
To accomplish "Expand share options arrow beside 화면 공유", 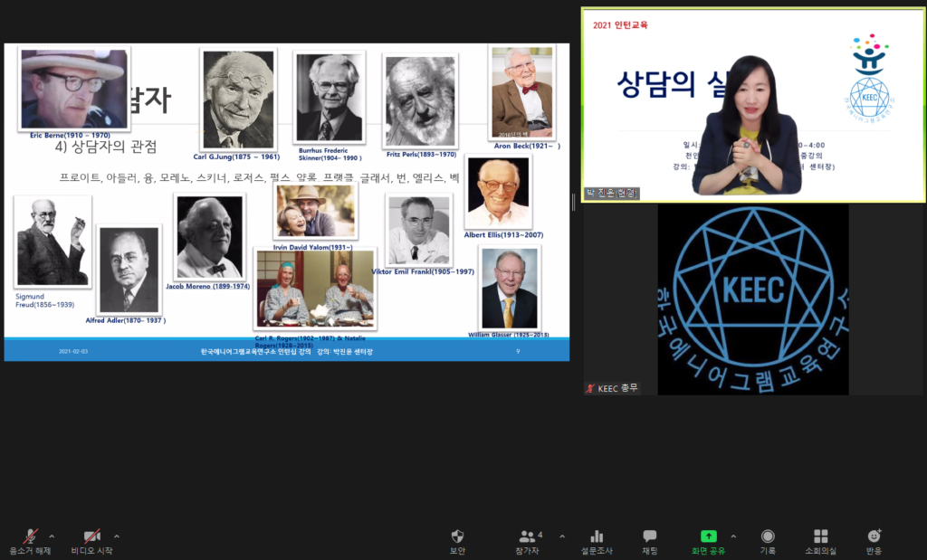I will tap(733, 536).
